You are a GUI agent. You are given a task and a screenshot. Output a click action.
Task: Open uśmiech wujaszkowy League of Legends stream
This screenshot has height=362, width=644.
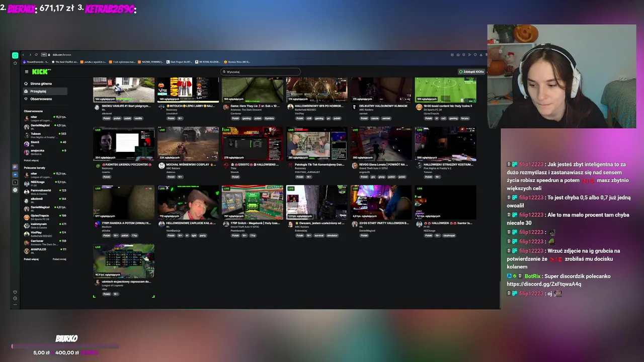tap(124, 260)
